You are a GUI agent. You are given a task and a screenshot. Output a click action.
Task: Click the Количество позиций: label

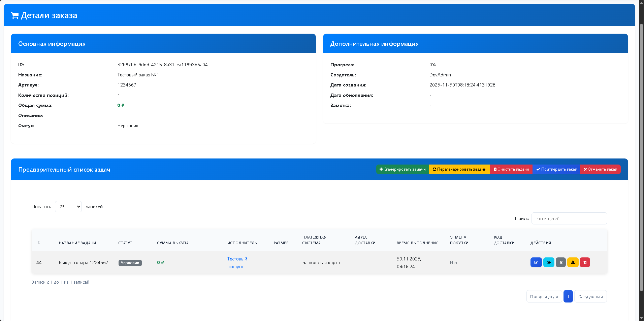[43, 95]
